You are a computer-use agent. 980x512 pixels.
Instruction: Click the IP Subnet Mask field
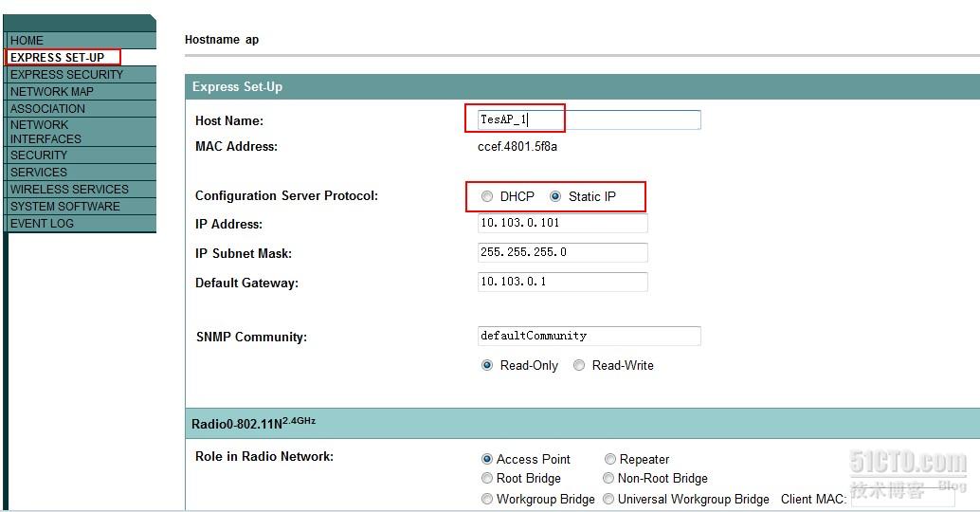point(562,252)
